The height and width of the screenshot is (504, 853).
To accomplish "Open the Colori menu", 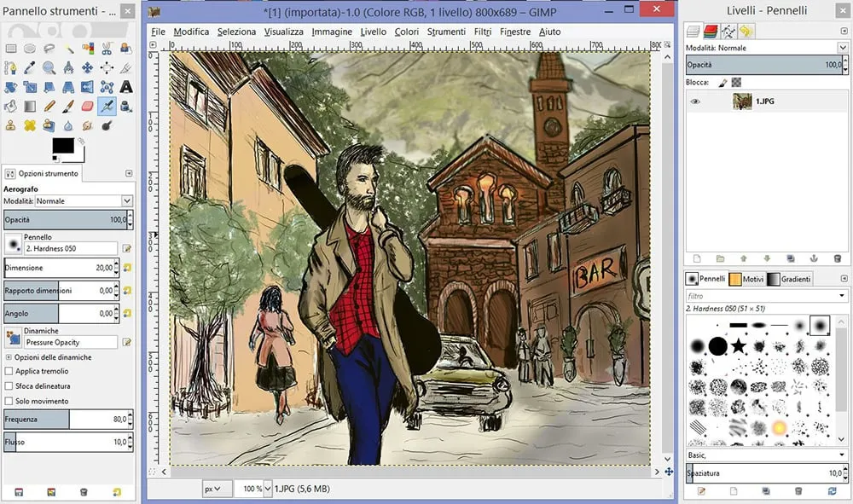I will click(x=406, y=32).
